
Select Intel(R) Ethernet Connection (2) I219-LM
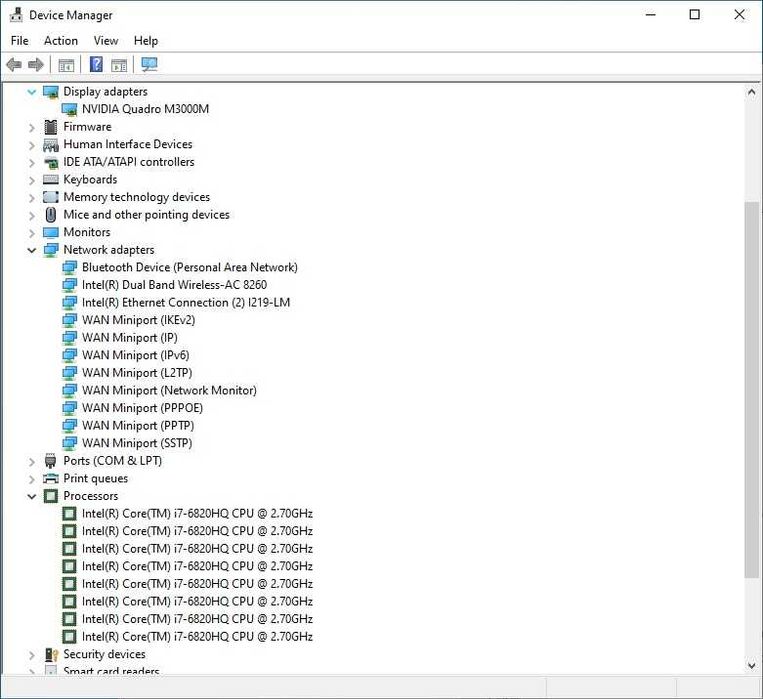pos(186,302)
